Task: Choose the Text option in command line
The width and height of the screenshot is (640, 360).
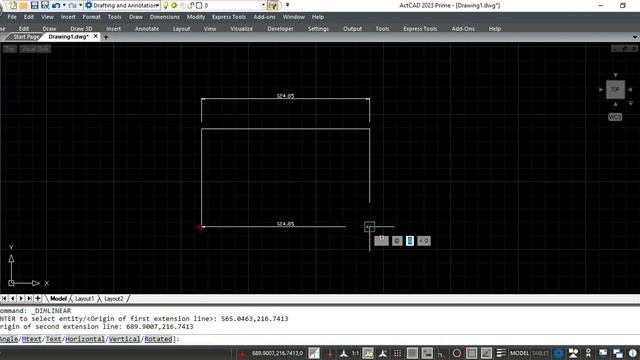Action: click(x=53, y=339)
